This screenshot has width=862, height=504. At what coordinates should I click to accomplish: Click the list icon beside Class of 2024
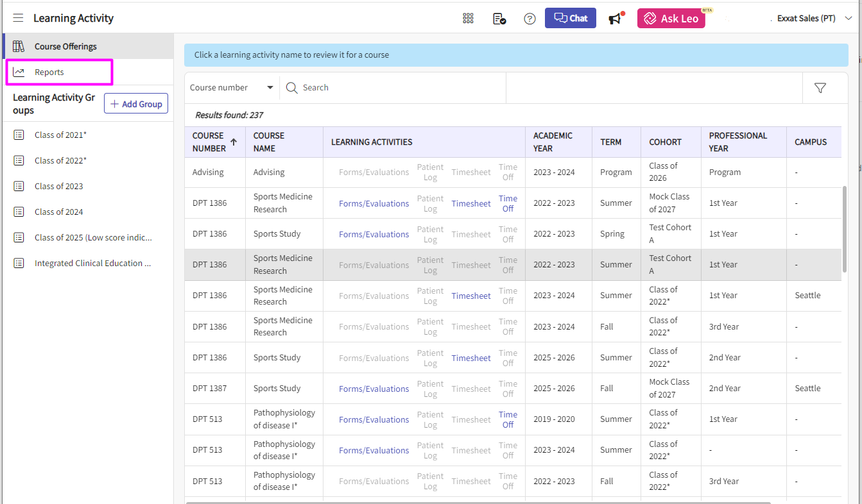[x=19, y=212]
